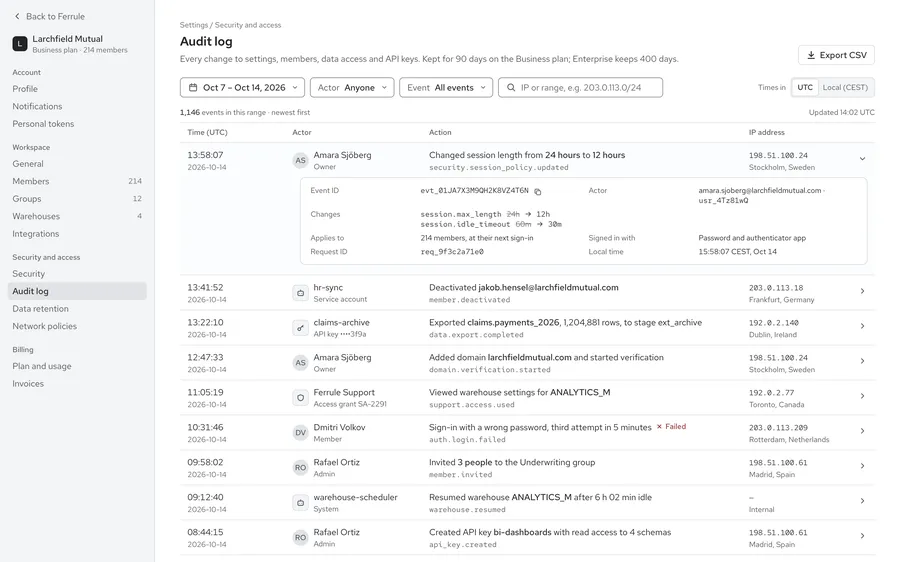Click Dmitri Volkov's DV avatar
Viewport: 900px width, 562px height.
300,433
